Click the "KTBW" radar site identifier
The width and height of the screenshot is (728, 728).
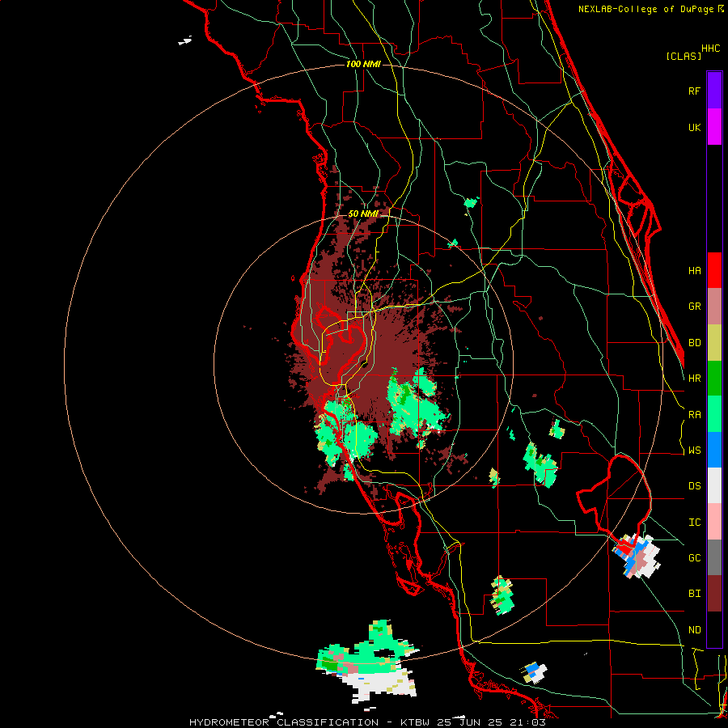point(416,722)
